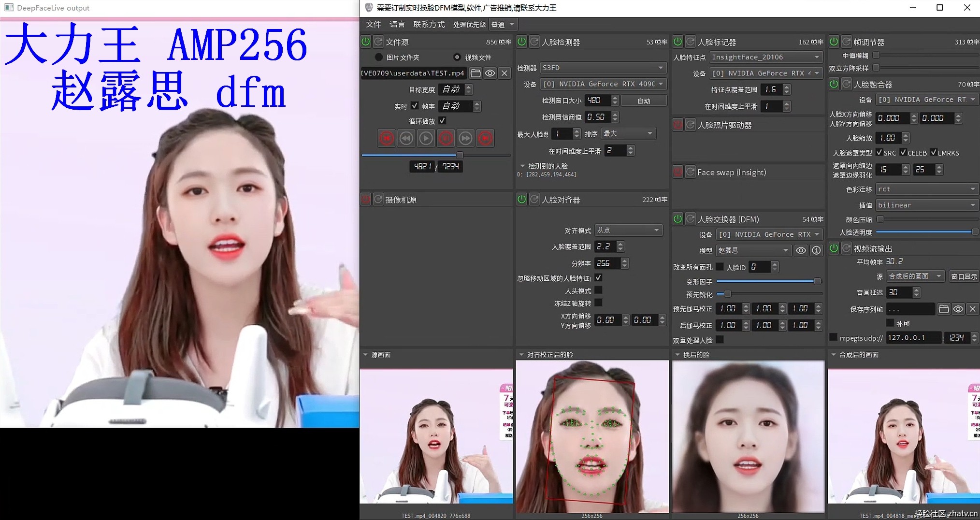Screen dimensions: 980x520
Task: Step forward one frame button
Action: pyautogui.click(x=465, y=138)
